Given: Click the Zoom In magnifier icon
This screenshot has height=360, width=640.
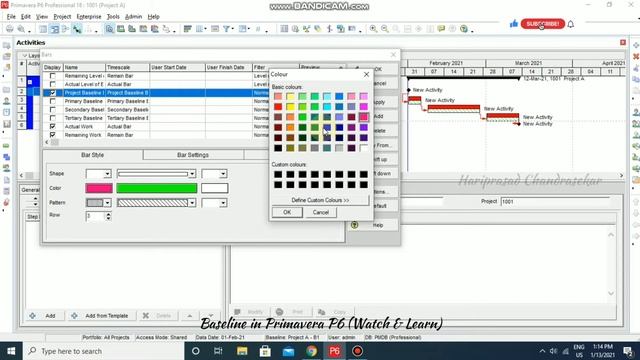Looking at the screenshot, I should [373, 29].
